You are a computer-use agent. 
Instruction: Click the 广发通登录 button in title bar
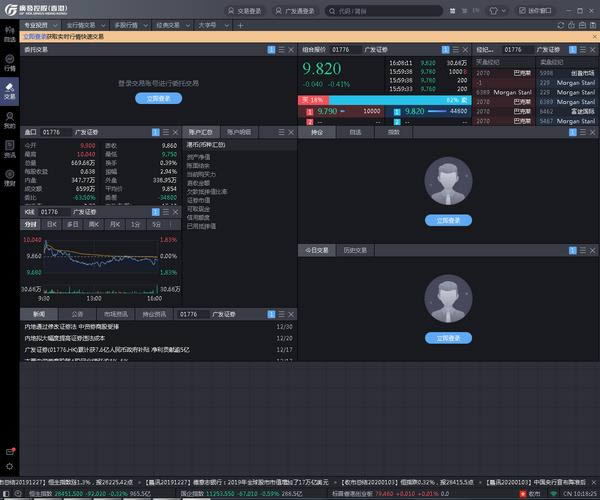tap(295, 11)
